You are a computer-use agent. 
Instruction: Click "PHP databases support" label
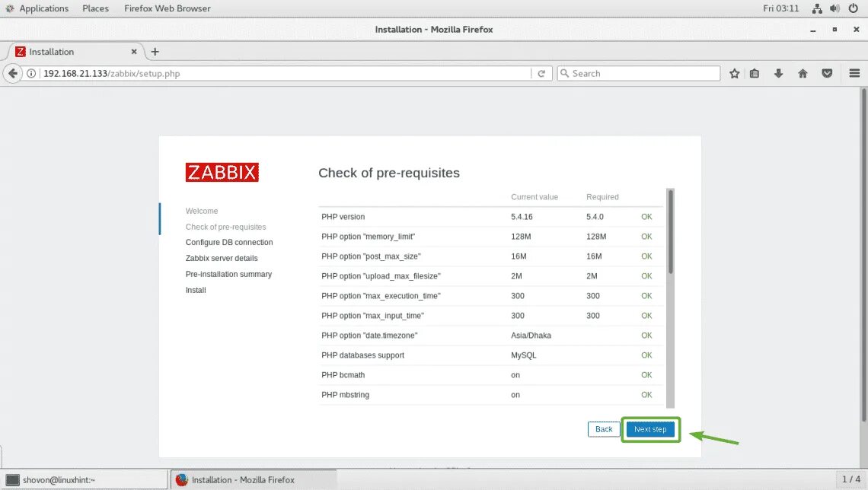click(x=362, y=355)
